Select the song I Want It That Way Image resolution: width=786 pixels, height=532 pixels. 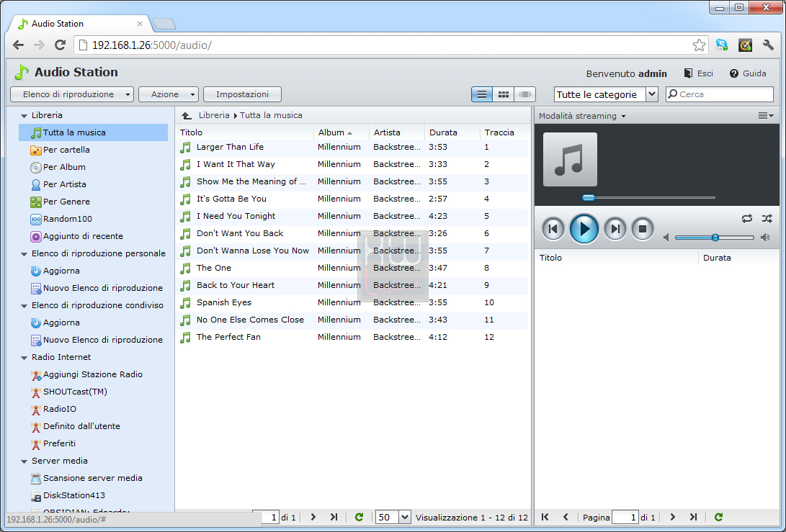352,164
